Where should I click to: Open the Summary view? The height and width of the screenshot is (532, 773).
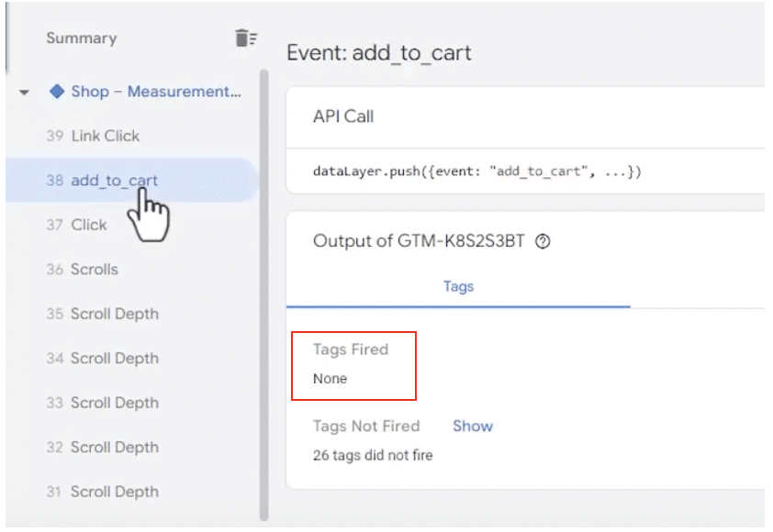tap(81, 38)
